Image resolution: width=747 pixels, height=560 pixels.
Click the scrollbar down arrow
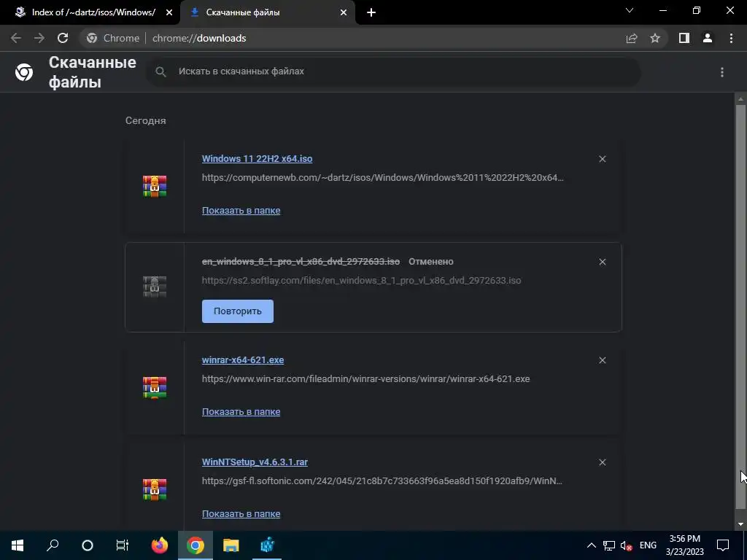[x=740, y=524]
